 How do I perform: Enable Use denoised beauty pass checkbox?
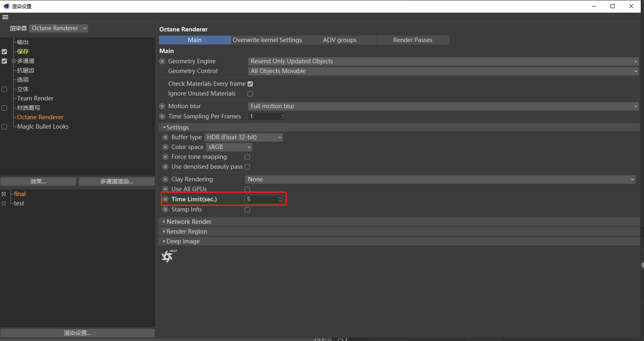pyautogui.click(x=247, y=167)
